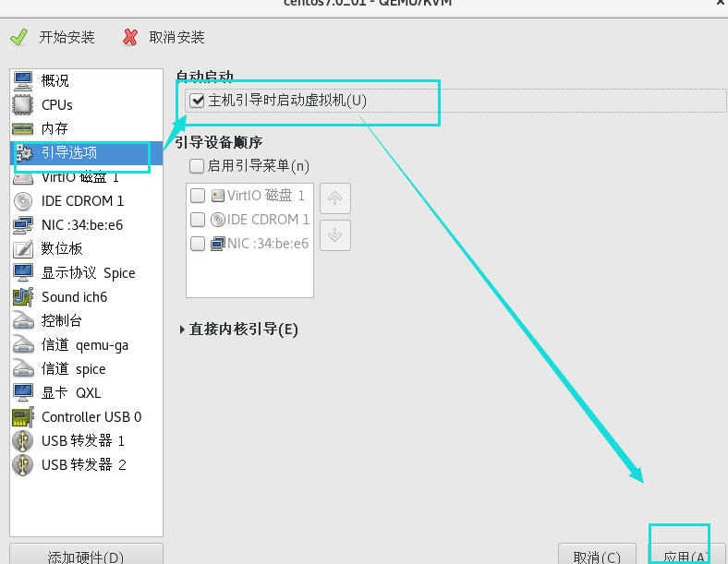The image size is (728, 564).
Task: Select IDE CDROM 1 in hardware list
Action: click(x=86, y=201)
